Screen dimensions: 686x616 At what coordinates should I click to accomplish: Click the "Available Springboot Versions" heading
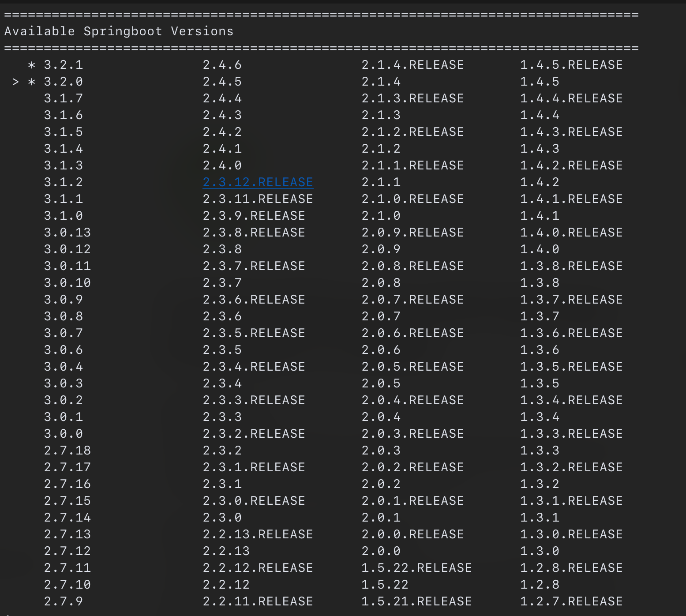tap(119, 31)
